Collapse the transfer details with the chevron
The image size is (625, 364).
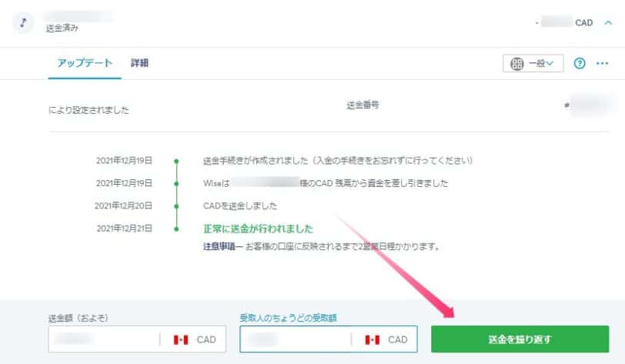point(608,23)
